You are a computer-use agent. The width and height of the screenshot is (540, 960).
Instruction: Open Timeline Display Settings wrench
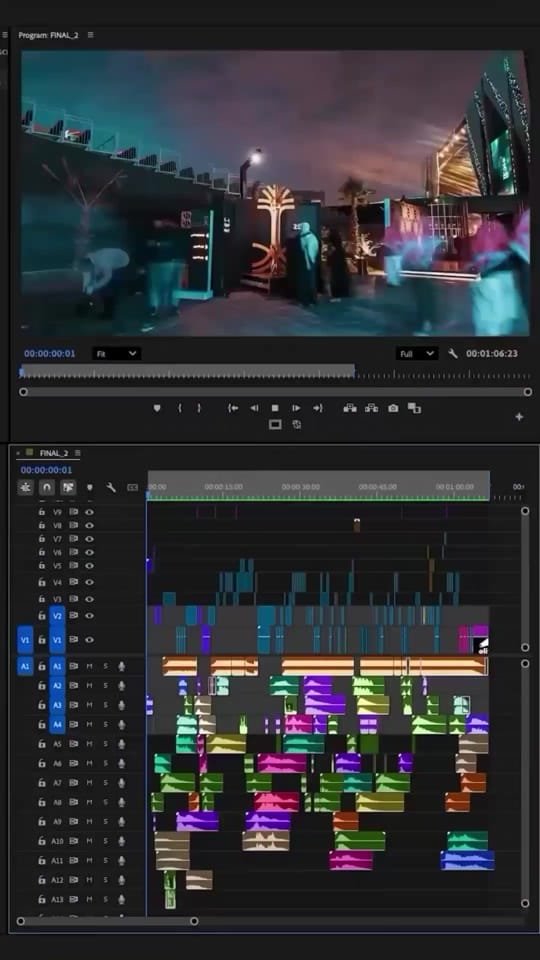tap(111, 487)
